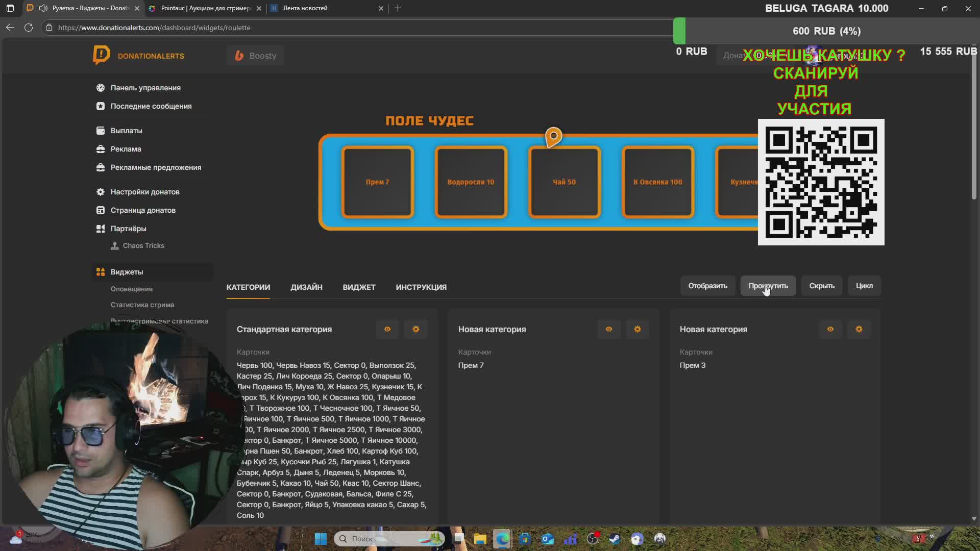This screenshot has width=980, height=551.
Task: Toggle eye of Прем 7 Новая категория
Action: (609, 329)
